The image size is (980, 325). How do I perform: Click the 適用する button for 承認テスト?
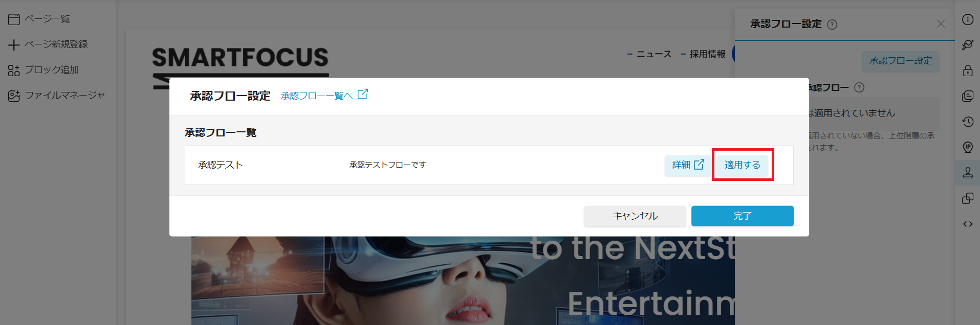[742, 165]
